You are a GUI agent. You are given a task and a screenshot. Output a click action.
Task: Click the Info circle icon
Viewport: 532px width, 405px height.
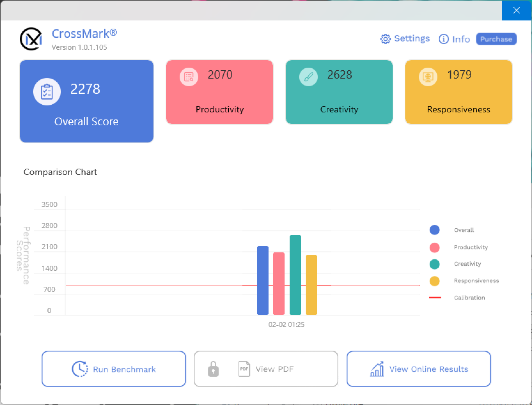click(443, 39)
